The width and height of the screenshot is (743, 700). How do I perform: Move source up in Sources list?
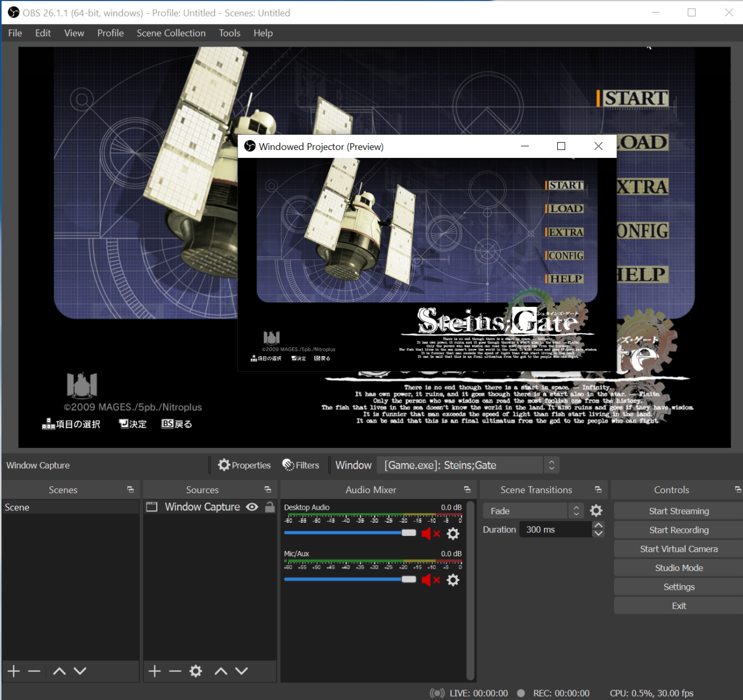click(x=221, y=671)
